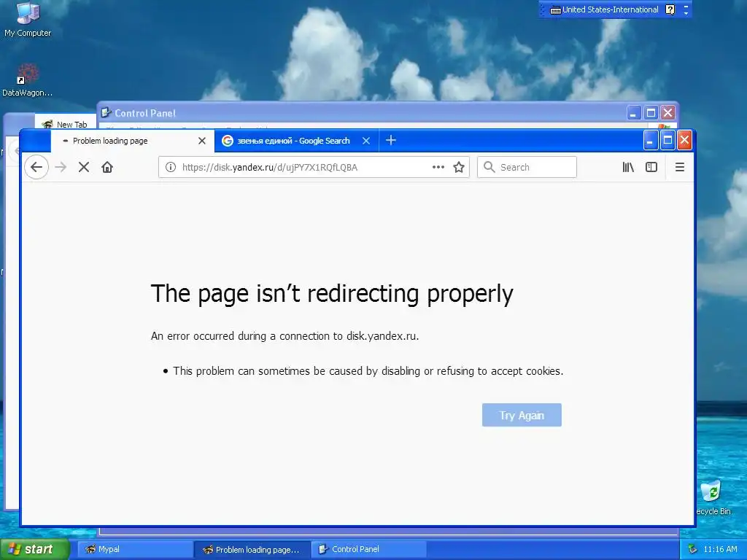Open My Computer desktop icon
Viewport: 747px width, 560px height.
point(28,20)
